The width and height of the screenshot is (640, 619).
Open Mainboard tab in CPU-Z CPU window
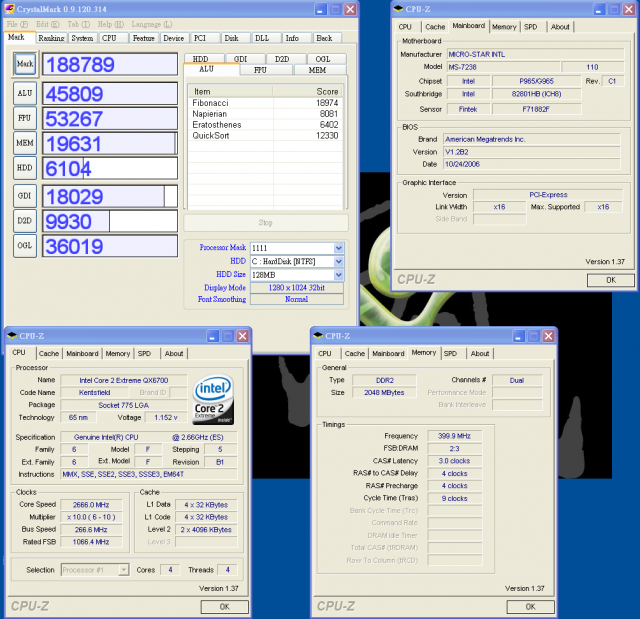click(82, 354)
